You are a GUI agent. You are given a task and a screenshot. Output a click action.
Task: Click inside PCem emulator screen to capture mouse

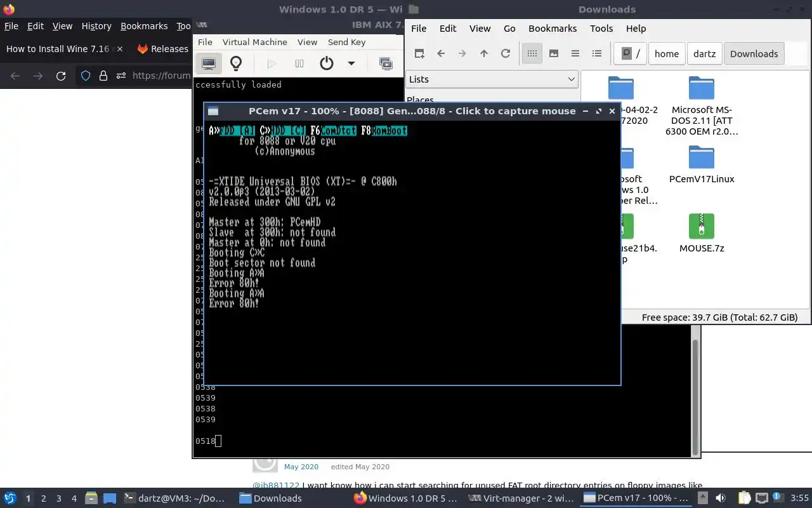coord(412,252)
